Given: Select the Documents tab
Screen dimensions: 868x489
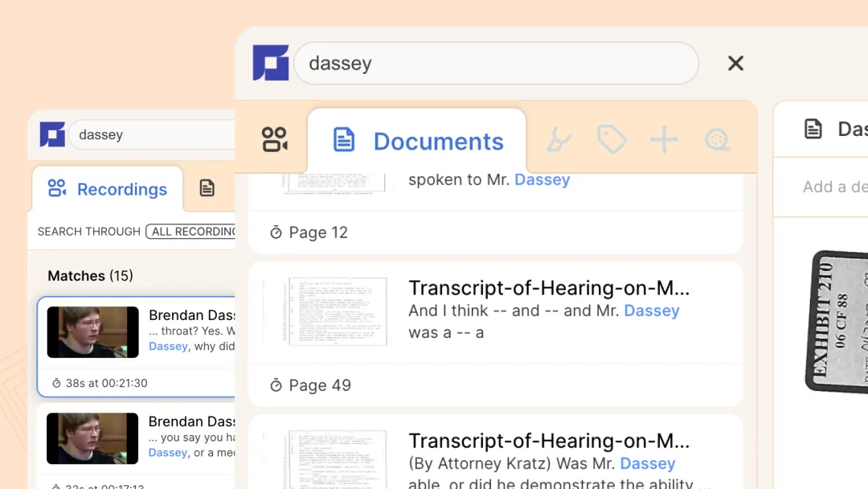Looking at the screenshot, I should click(417, 141).
